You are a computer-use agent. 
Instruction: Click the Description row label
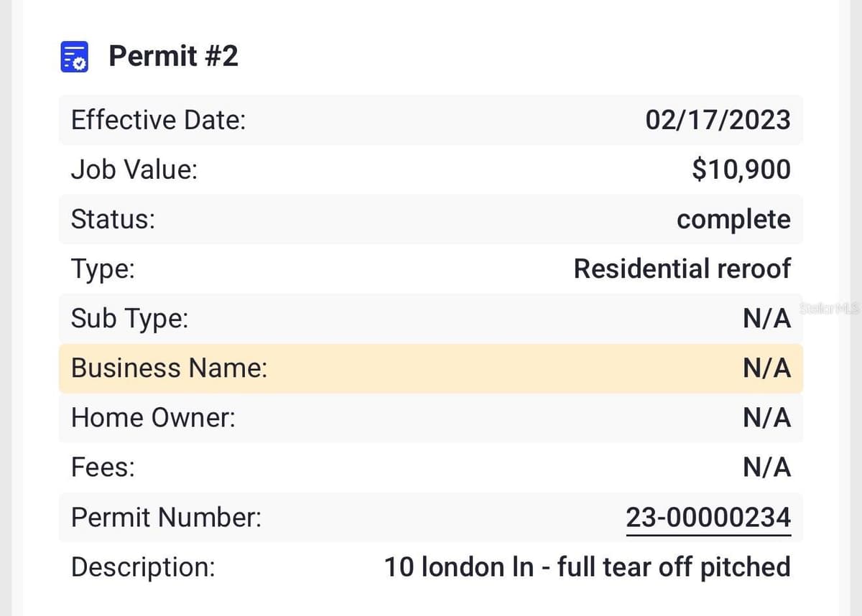click(143, 567)
